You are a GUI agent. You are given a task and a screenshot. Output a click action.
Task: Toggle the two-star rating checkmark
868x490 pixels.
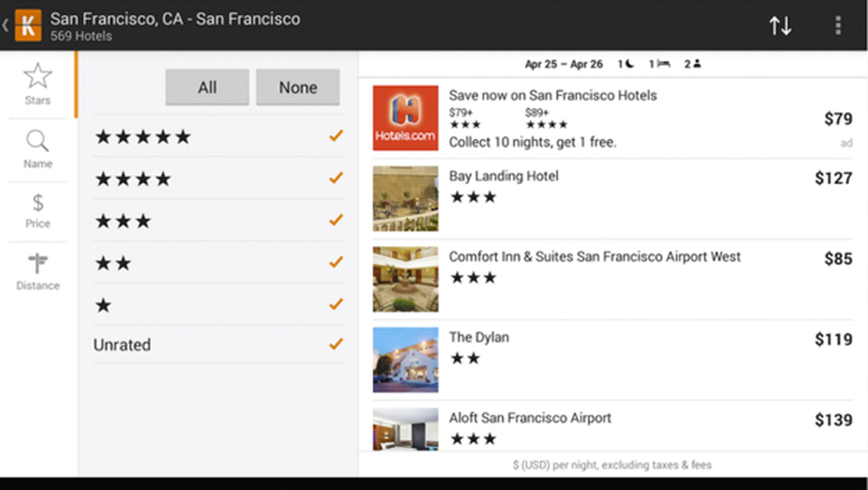(x=336, y=262)
